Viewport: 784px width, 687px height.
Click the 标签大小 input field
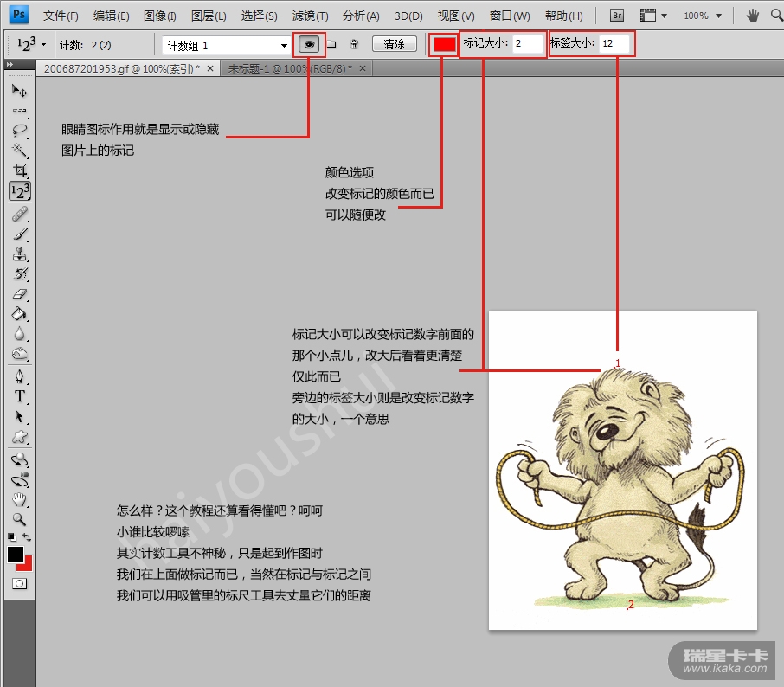[615, 43]
